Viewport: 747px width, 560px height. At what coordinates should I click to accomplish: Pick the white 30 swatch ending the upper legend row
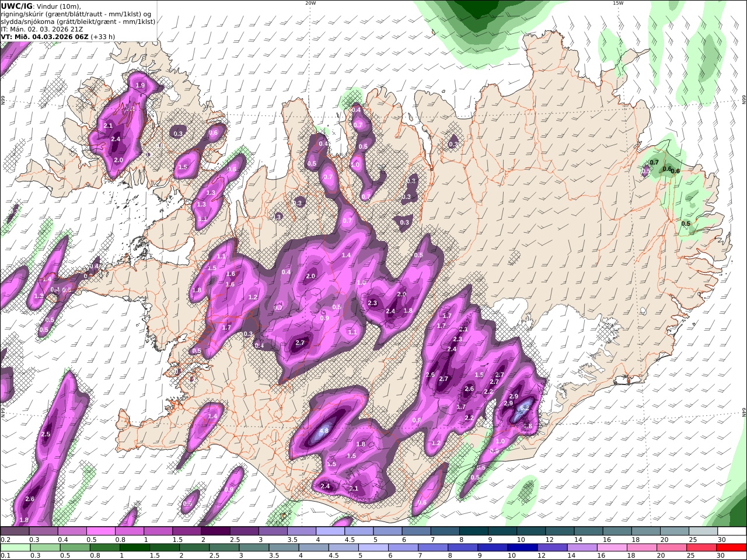[731, 531]
